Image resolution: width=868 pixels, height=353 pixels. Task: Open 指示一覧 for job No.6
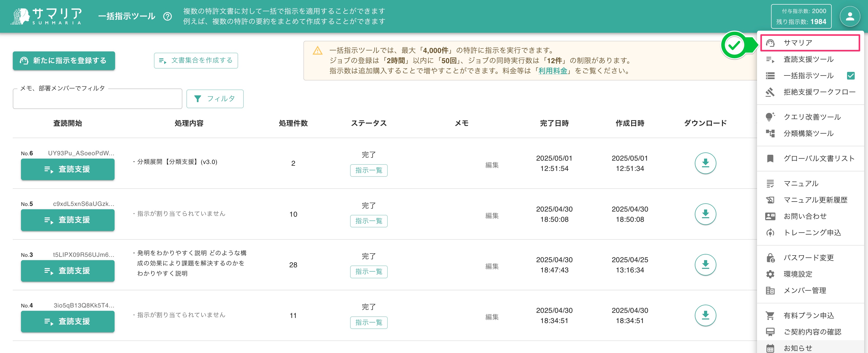pos(369,171)
